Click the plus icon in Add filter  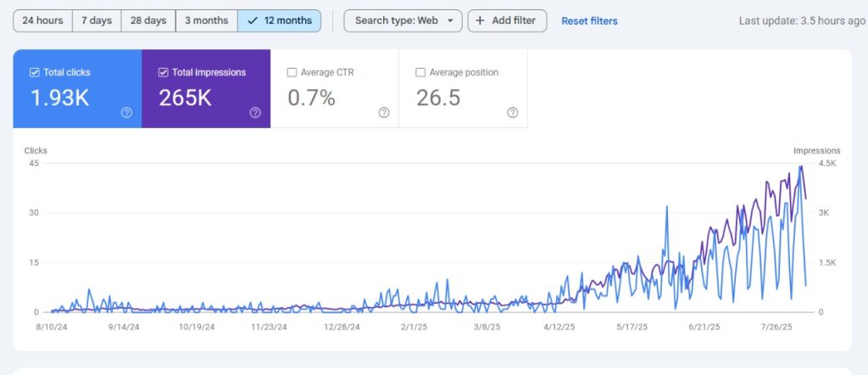[480, 20]
